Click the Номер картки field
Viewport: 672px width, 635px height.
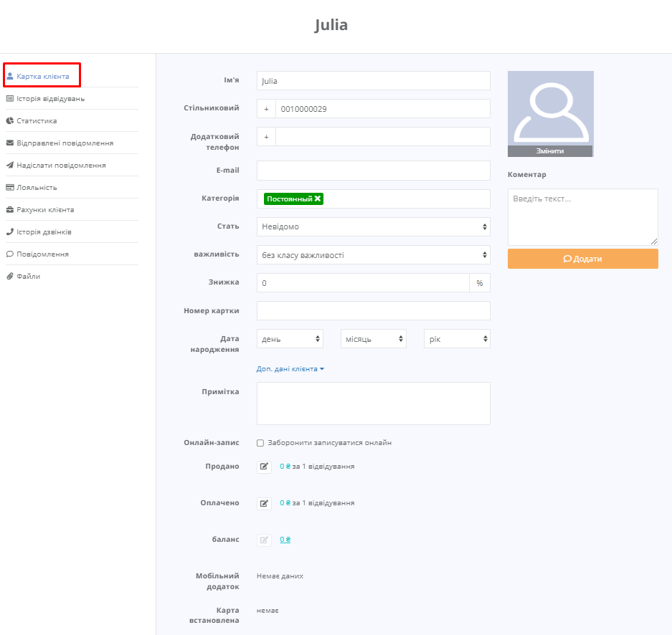click(x=373, y=310)
